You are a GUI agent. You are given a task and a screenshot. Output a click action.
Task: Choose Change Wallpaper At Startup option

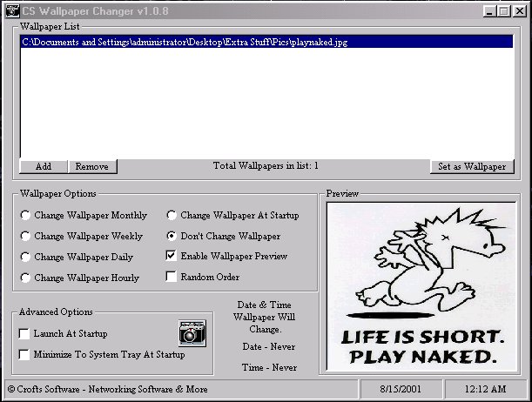pos(172,215)
